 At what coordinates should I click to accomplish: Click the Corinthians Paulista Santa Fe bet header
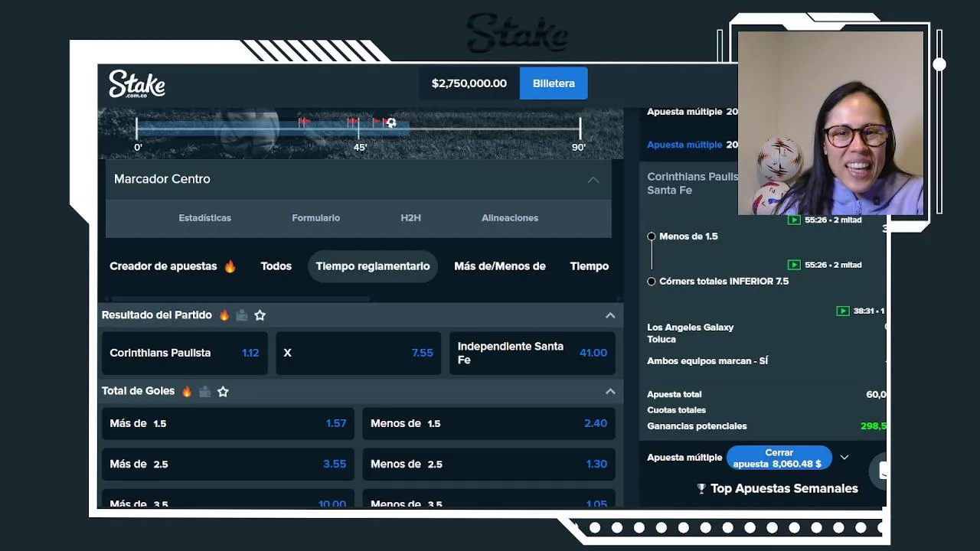coord(693,184)
